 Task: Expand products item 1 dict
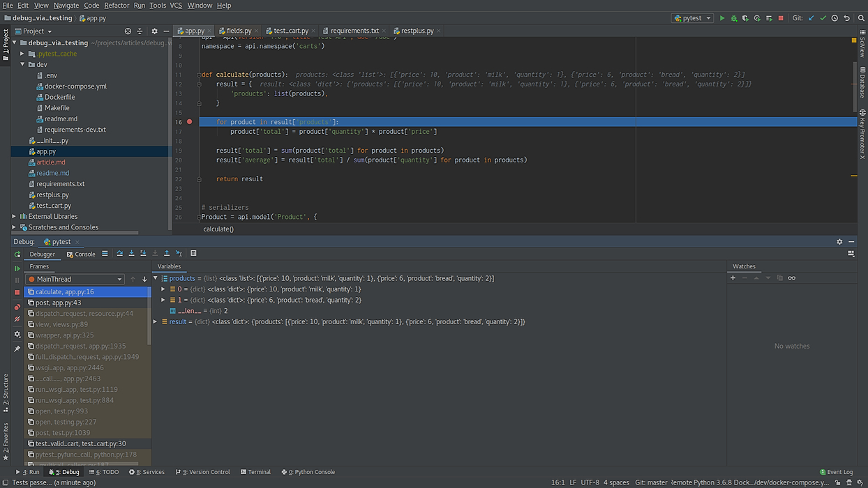[x=163, y=300]
